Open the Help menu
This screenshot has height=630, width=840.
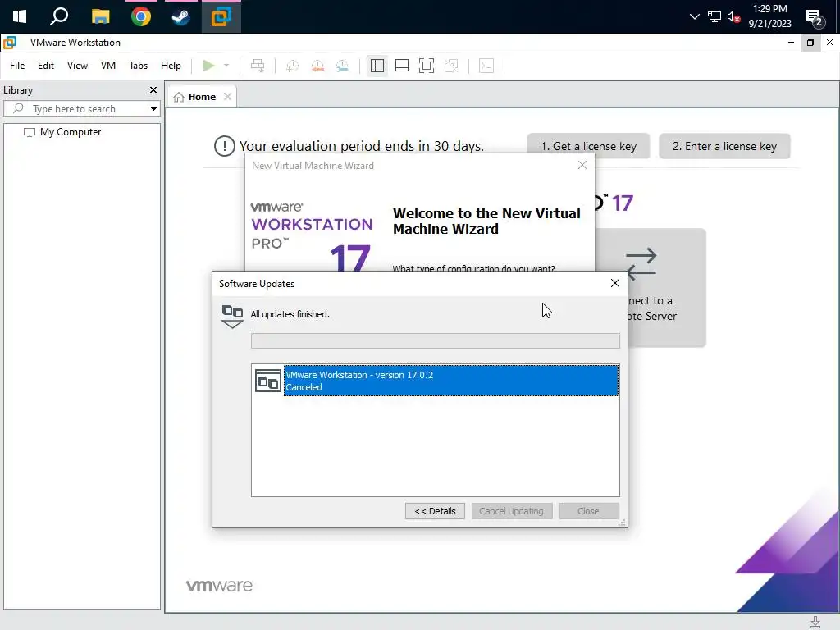pos(171,66)
